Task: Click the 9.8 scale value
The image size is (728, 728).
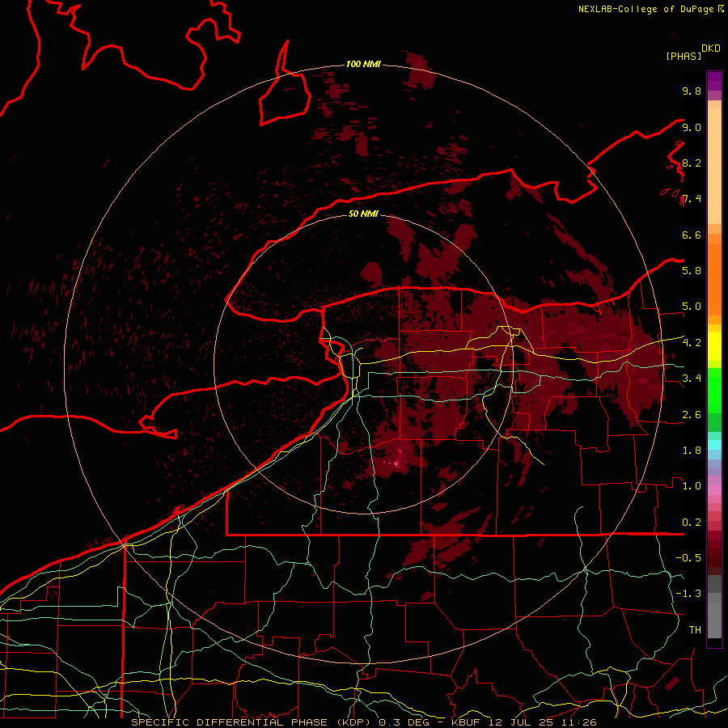Action: (x=692, y=91)
